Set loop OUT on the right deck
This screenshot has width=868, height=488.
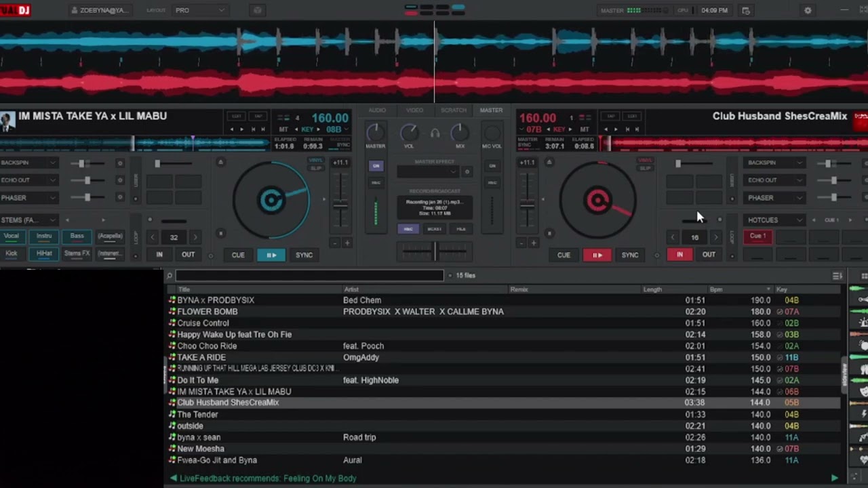[x=709, y=254]
